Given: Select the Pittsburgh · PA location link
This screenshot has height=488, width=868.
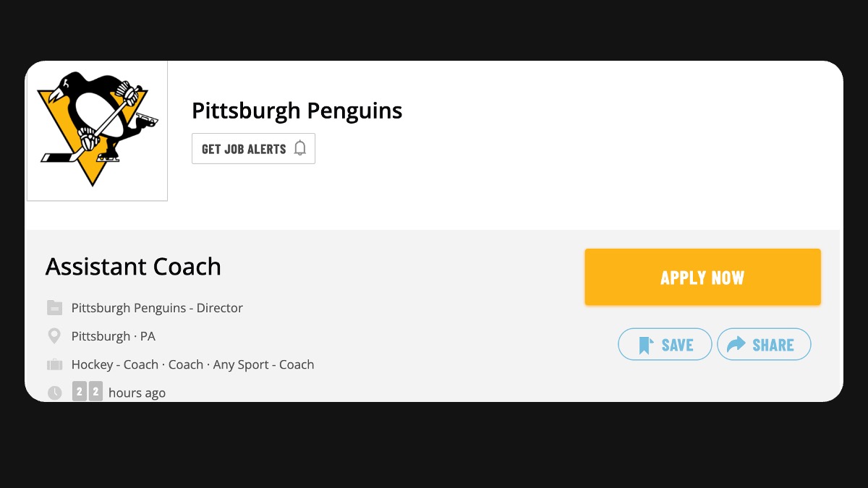Looking at the screenshot, I should click(x=113, y=335).
